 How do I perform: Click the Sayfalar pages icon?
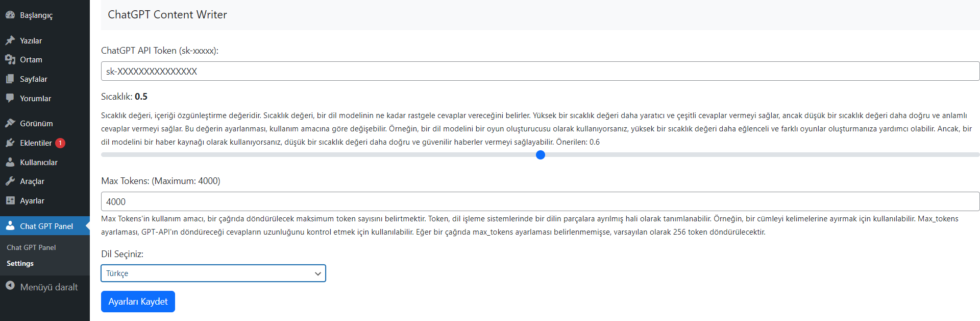pyautogui.click(x=10, y=79)
